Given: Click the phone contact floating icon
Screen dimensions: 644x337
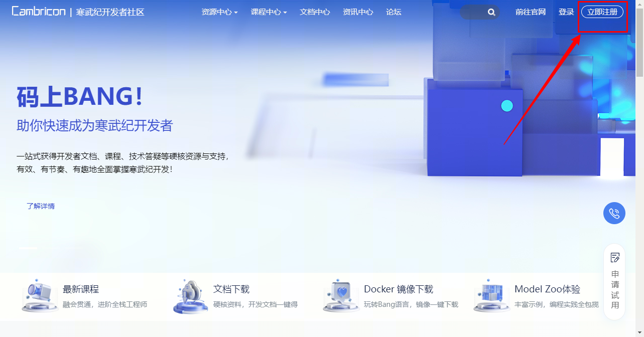Looking at the screenshot, I should [614, 213].
